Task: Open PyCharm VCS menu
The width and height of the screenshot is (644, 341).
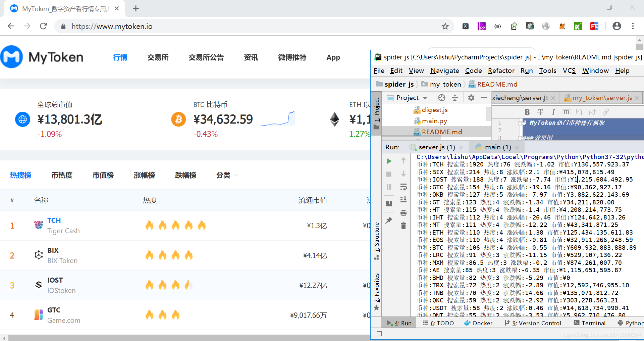Action: point(569,70)
